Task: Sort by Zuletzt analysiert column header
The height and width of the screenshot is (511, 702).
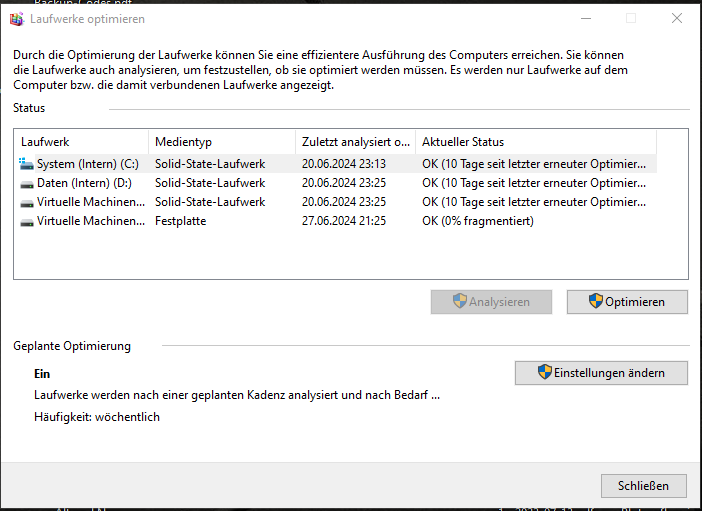Action: pos(355,142)
